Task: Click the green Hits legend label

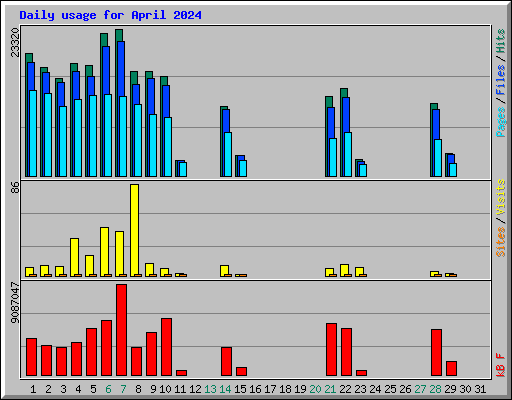Action: click(x=500, y=41)
